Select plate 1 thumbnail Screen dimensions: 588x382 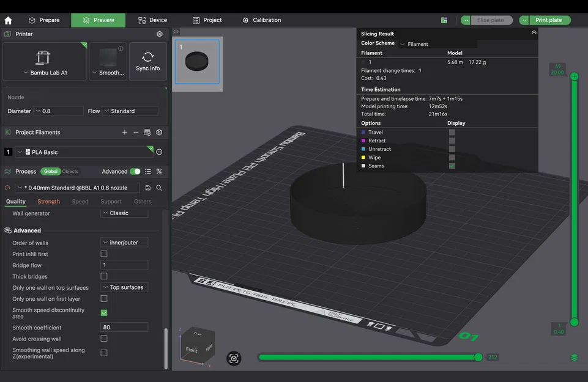pyautogui.click(x=197, y=62)
